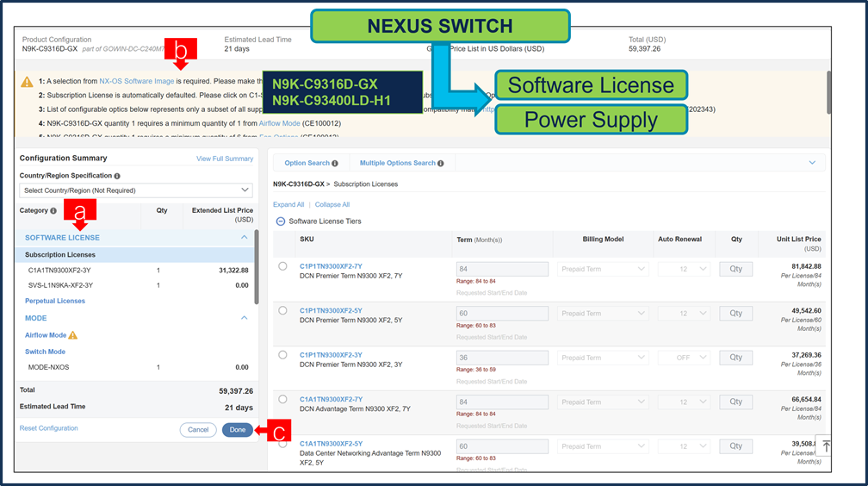The width and height of the screenshot is (868, 486).
Task: Select C1A1TN9300XF2-3Y summary row
Action: [x=136, y=271]
